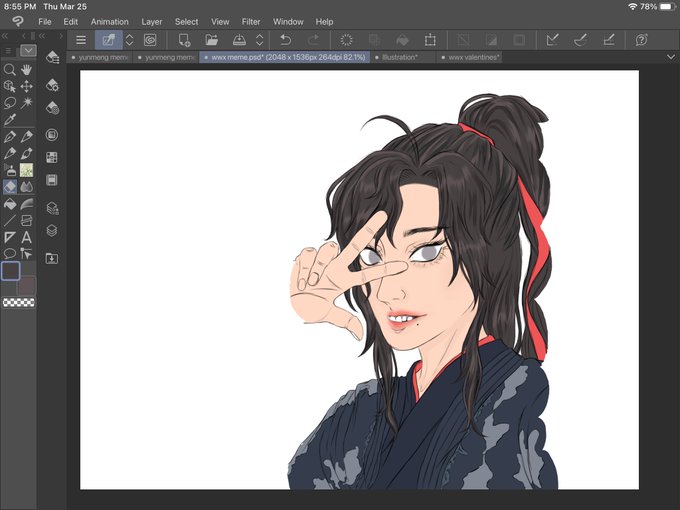The width and height of the screenshot is (680, 510).
Task: Open the command bar hamburger menu
Action: coord(81,40)
